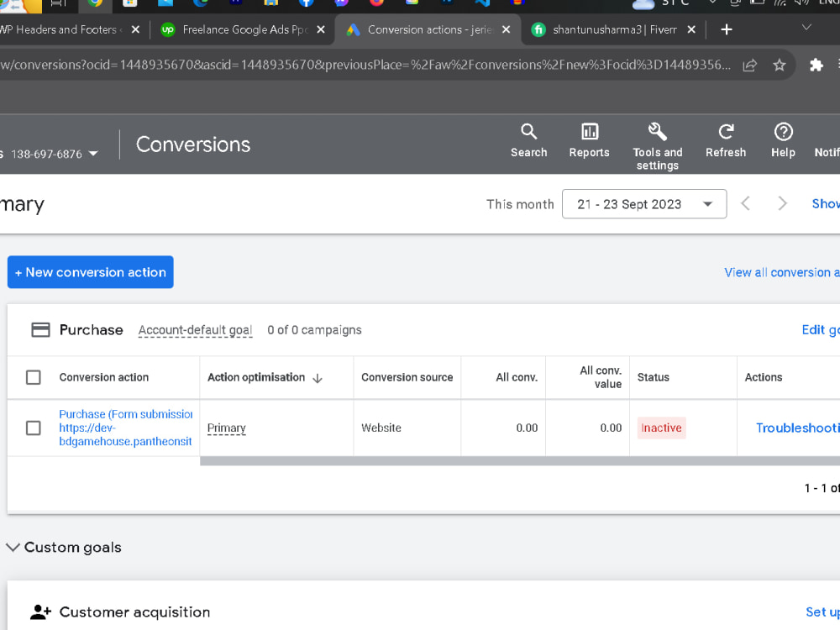Click Set up link for Customer acquisition
840x630 pixels.
[x=822, y=612]
